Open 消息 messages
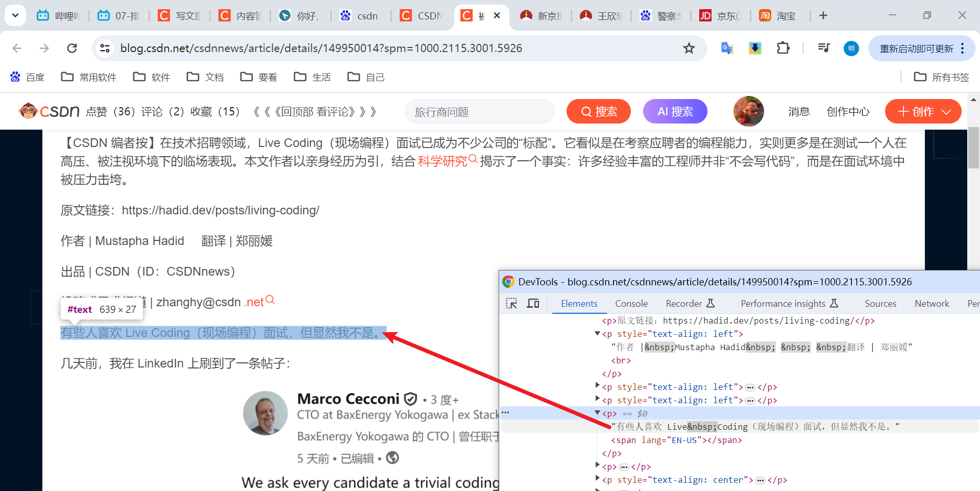Image resolution: width=980 pixels, height=491 pixels. coord(799,111)
